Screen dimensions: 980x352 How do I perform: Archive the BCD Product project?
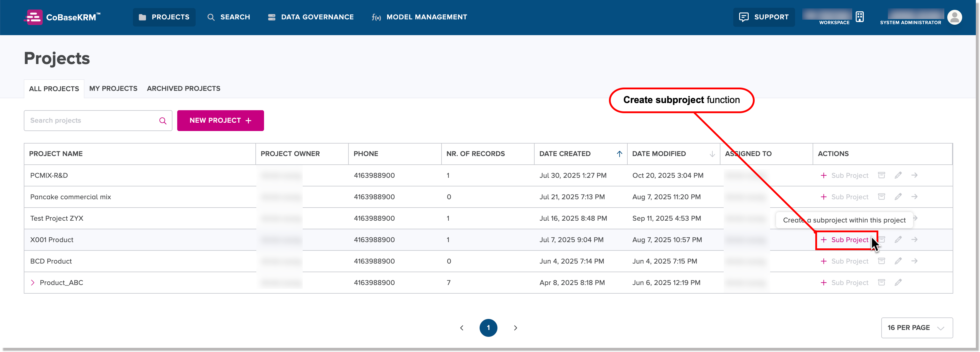(x=882, y=261)
